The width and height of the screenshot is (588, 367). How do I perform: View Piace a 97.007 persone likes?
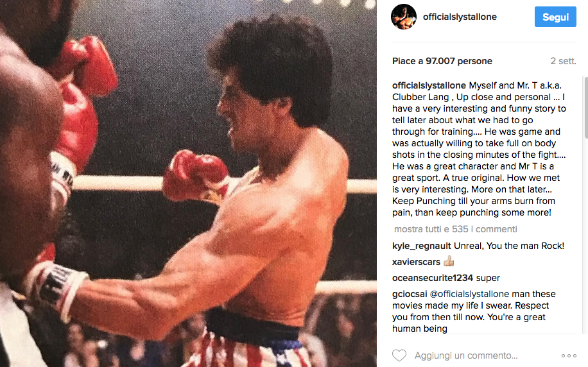pyautogui.click(x=442, y=61)
